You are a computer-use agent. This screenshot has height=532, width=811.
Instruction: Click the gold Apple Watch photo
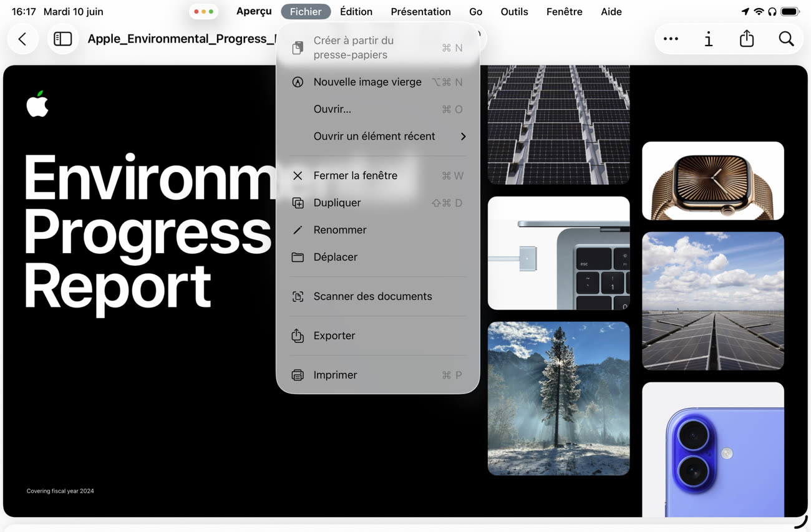(x=713, y=181)
